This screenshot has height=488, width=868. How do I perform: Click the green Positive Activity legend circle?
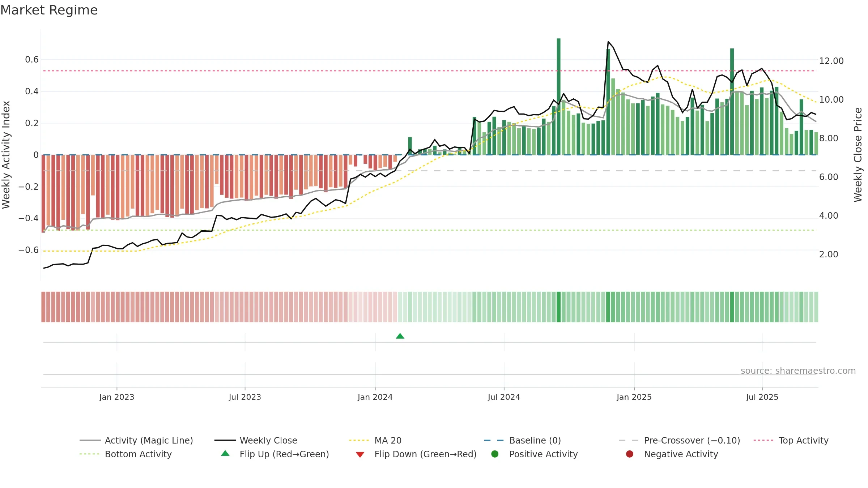pyautogui.click(x=495, y=454)
